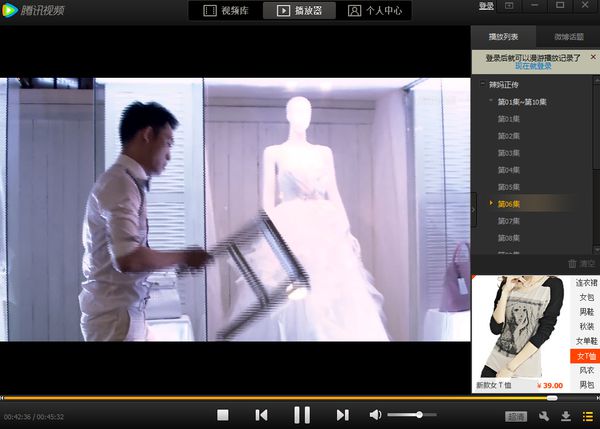Skip to the next episode

pos(342,415)
